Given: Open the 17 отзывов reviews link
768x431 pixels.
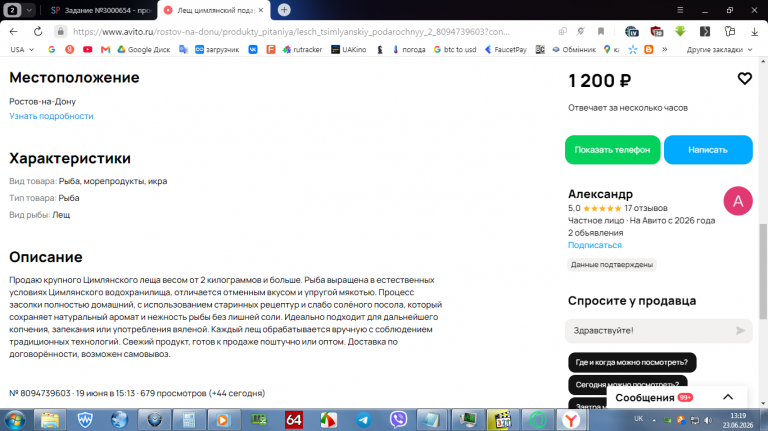Looking at the screenshot, I should pyautogui.click(x=646, y=208).
